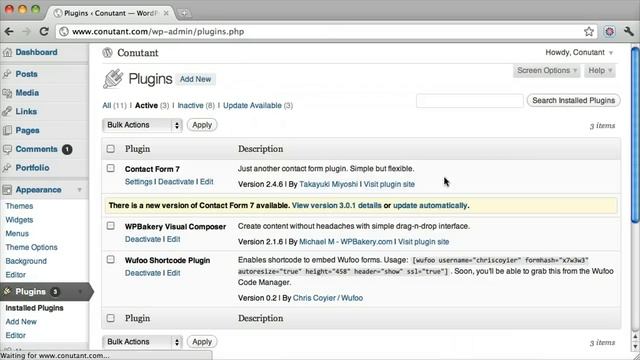
Task: Click the browser back arrow
Action: tap(9, 31)
